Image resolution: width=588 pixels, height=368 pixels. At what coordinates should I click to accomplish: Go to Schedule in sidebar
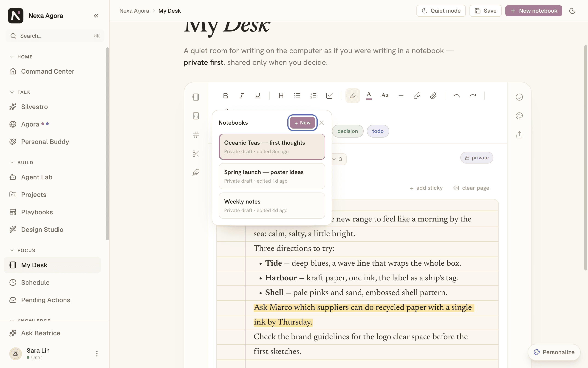pyautogui.click(x=52, y=283)
